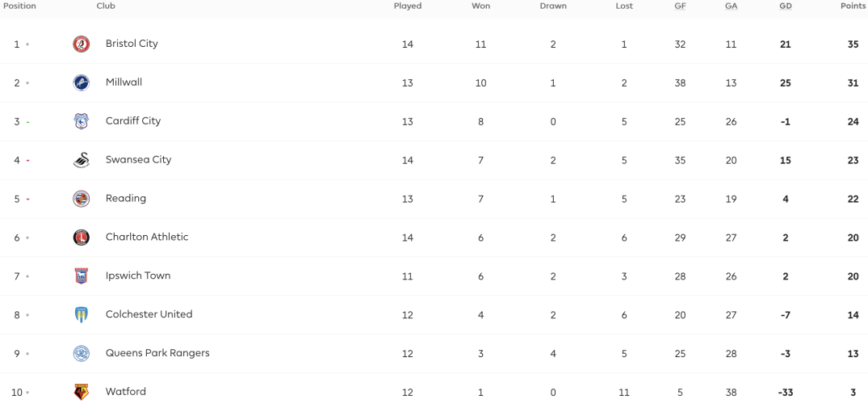Click the Queens Park Rangers crest

click(82, 354)
